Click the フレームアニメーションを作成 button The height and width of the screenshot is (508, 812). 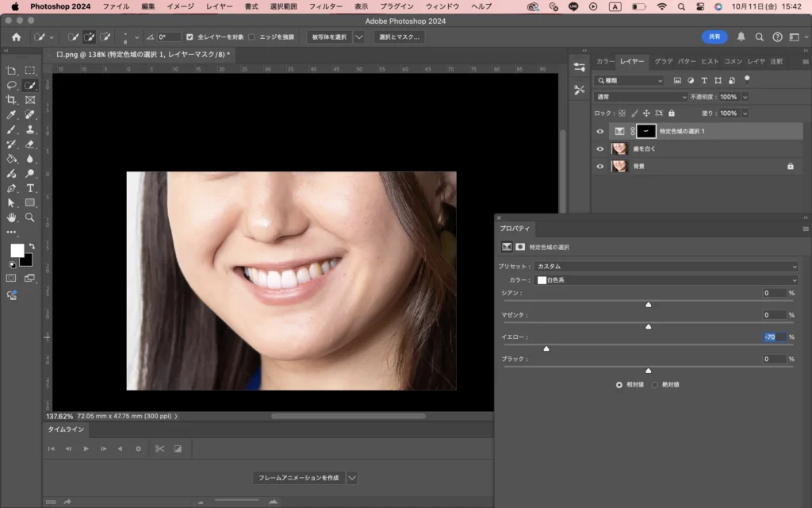[298, 478]
